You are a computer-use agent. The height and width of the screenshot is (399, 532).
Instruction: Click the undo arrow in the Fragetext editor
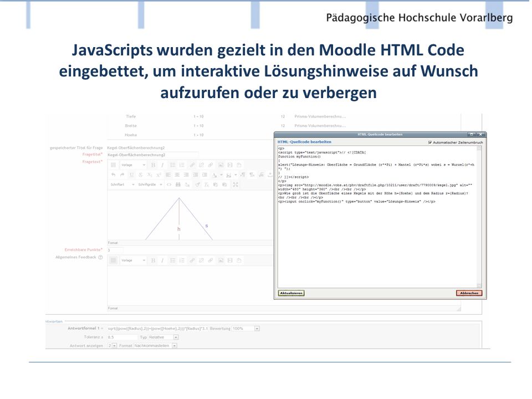[x=113, y=175]
